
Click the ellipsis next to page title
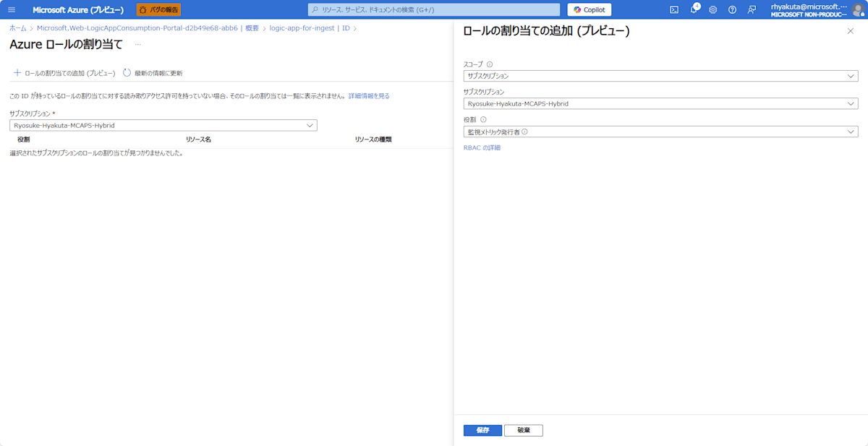click(138, 45)
